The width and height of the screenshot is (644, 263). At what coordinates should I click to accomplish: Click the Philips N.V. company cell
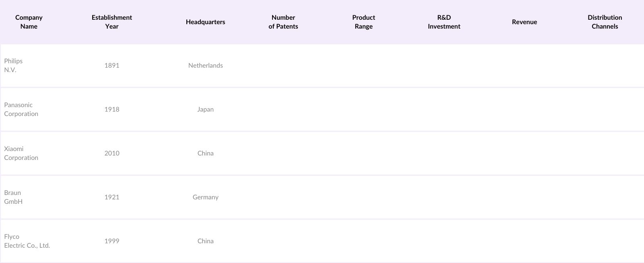[x=14, y=65]
